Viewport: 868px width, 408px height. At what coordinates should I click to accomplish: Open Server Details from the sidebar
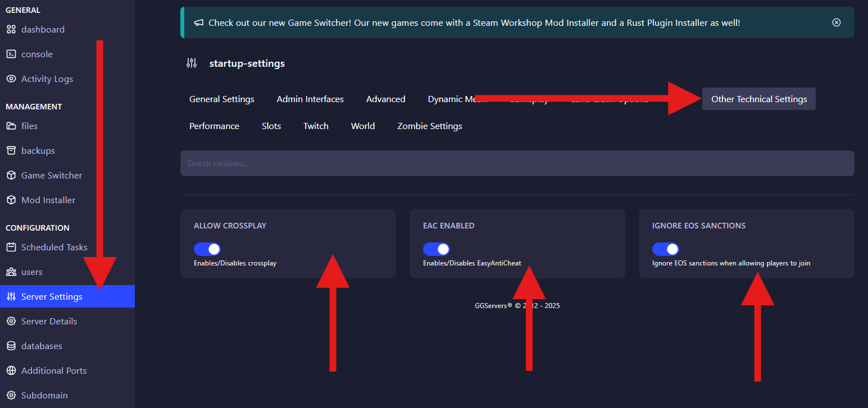click(49, 321)
